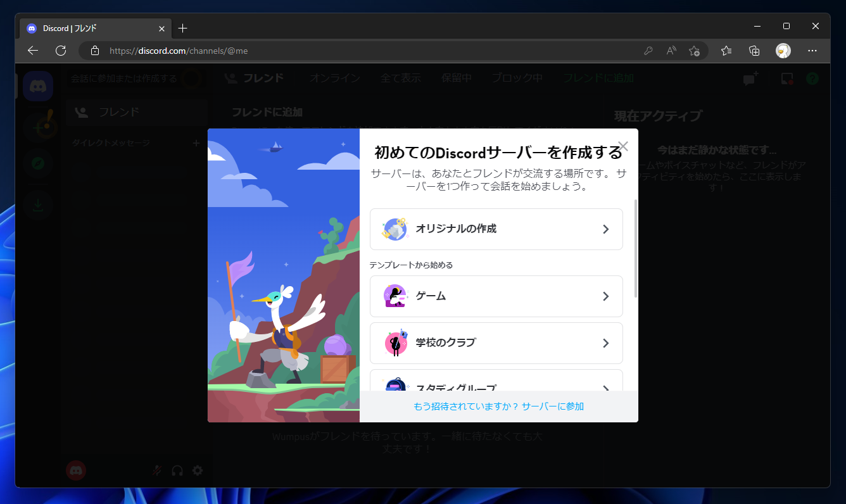Open the ゲーム template with its chevron

(605, 296)
